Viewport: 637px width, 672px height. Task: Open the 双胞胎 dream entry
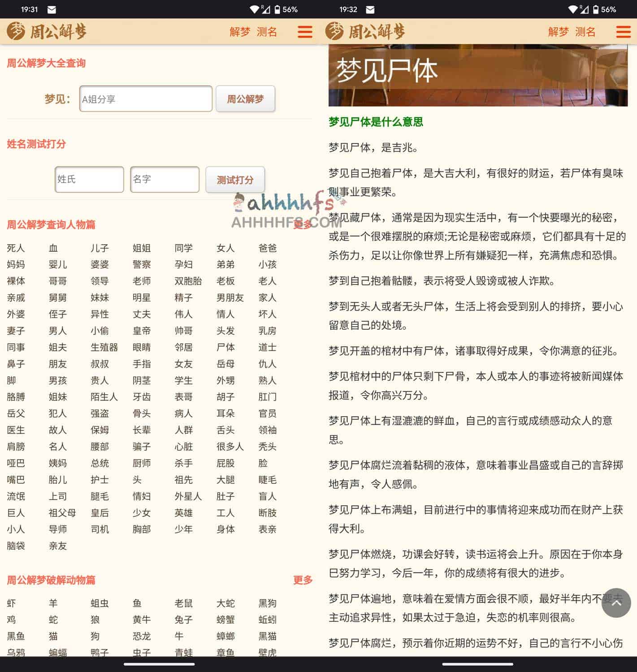188,281
